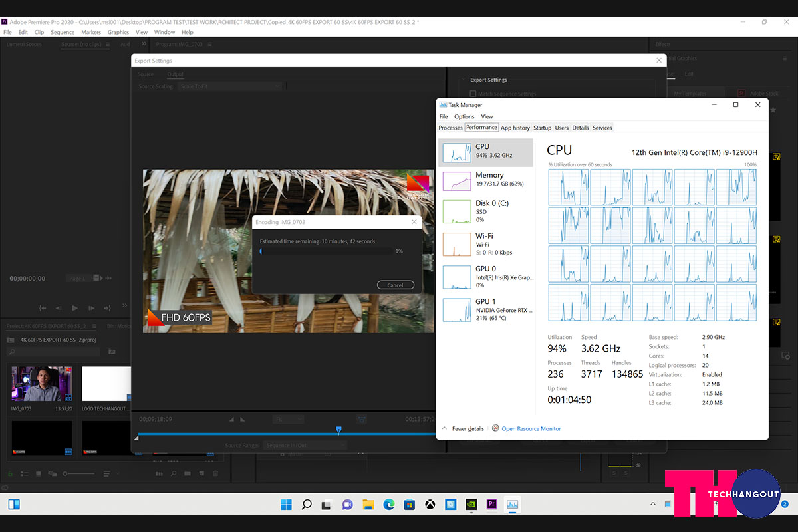
Task: Open the App history tab
Action: click(x=515, y=128)
